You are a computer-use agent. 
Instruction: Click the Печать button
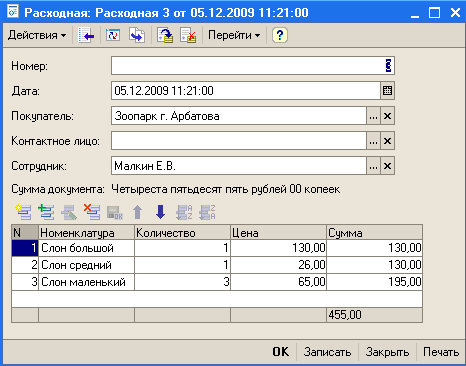(441, 352)
